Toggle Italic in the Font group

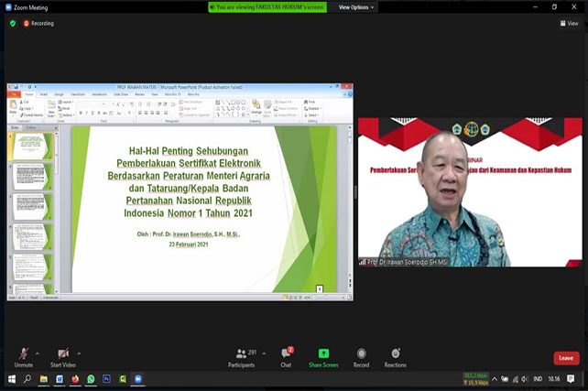click(x=87, y=113)
